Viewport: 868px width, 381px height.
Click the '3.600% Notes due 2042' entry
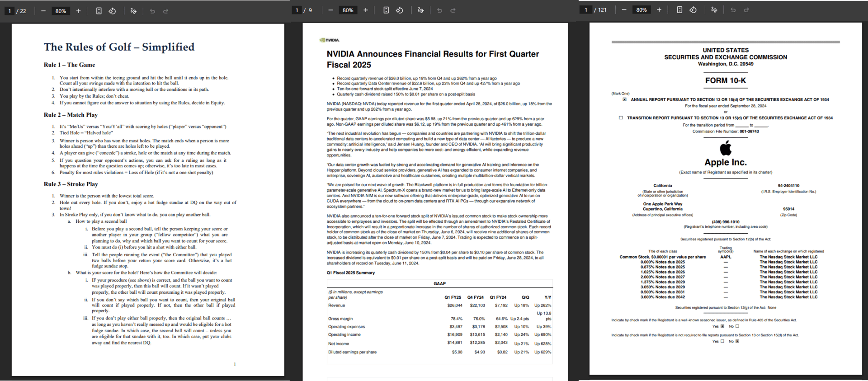pos(662,297)
